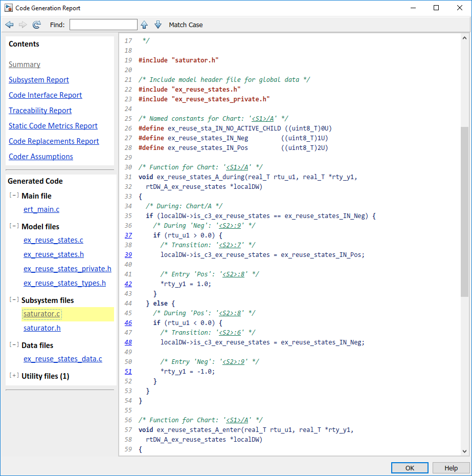Screen dimensions: 472x476
Task: Click the code panel vertical scrollbar
Action: (x=464, y=205)
